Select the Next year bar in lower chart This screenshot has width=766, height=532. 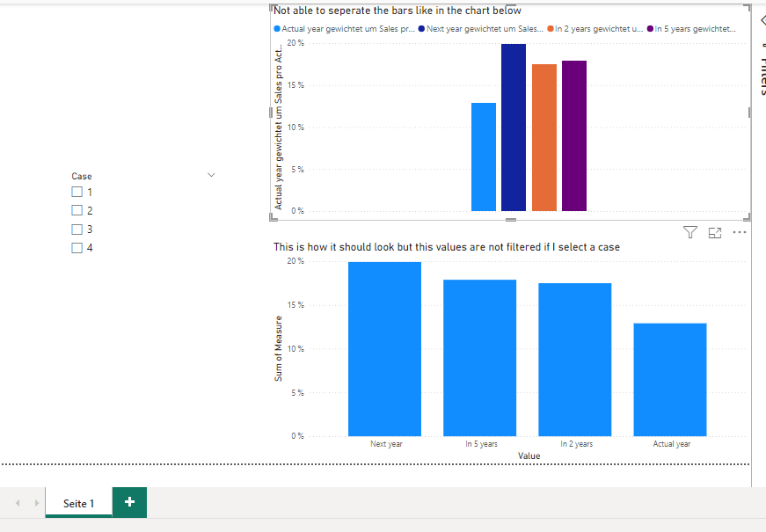coord(384,349)
